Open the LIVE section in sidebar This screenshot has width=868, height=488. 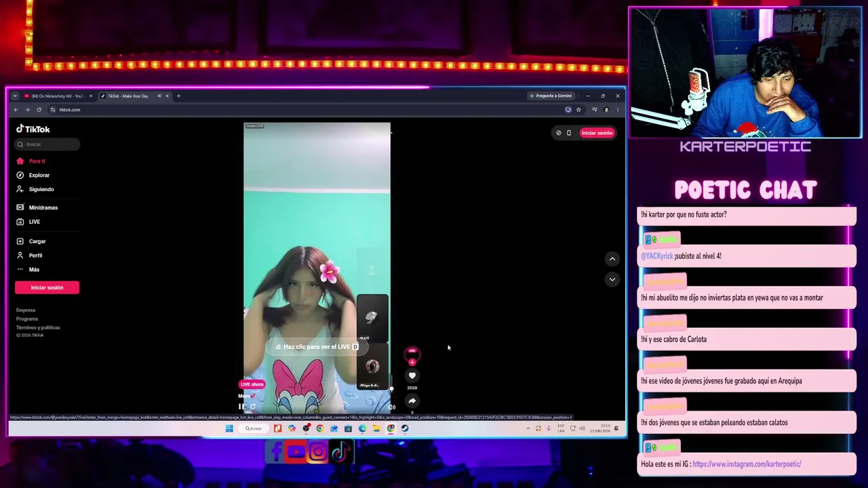[x=28, y=222]
